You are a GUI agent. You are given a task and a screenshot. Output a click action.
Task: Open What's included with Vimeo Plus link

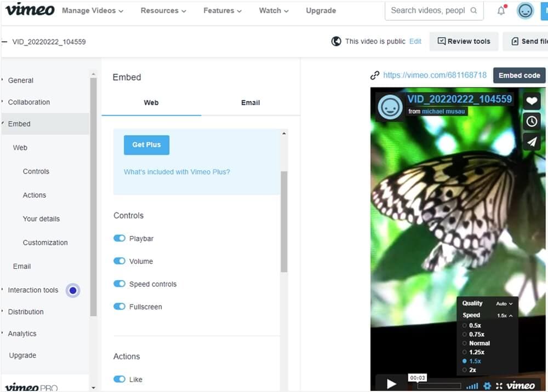click(177, 172)
